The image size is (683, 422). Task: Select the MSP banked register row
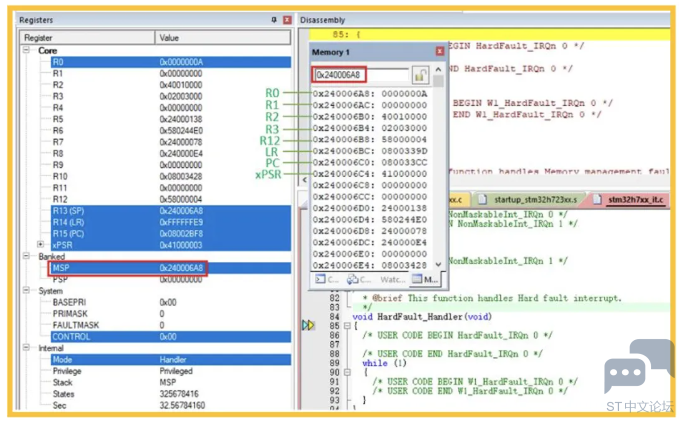[x=171, y=267]
